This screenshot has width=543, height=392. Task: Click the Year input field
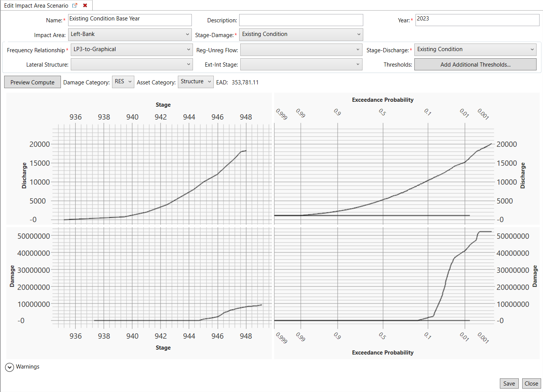click(x=477, y=20)
